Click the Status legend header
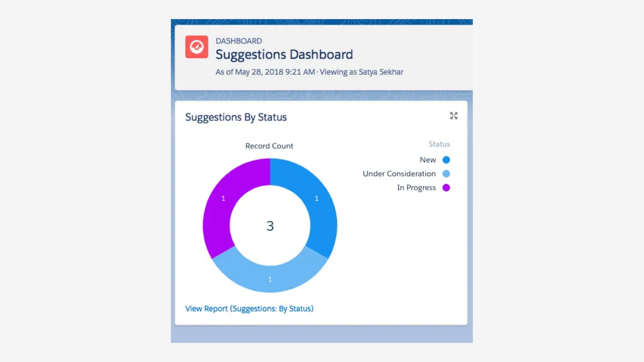This screenshot has width=644, height=362. pyautogui.click(x=439, y=144)
